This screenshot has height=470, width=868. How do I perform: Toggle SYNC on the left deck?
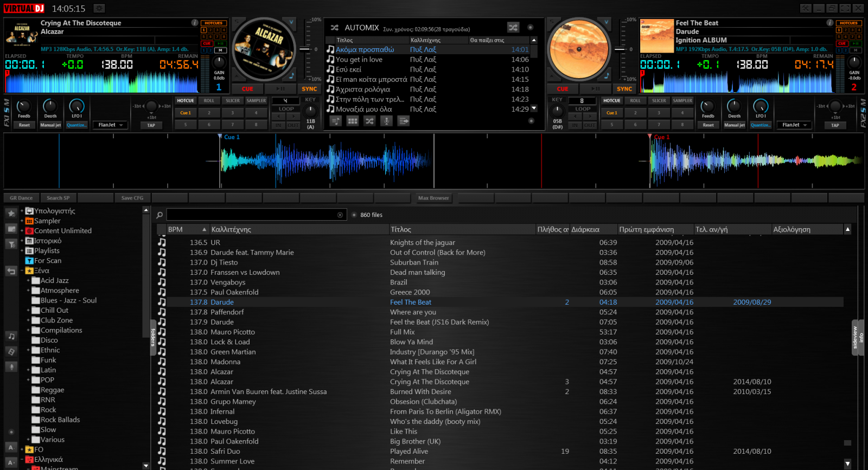tap(309, 89)
